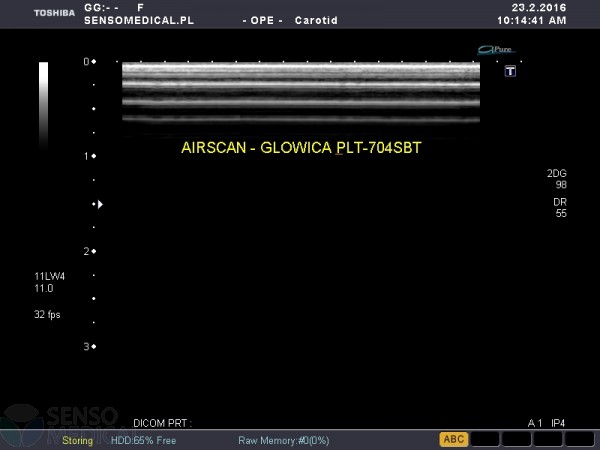
Task: Click the DICOM PRT status field
Action: [161, 424]
